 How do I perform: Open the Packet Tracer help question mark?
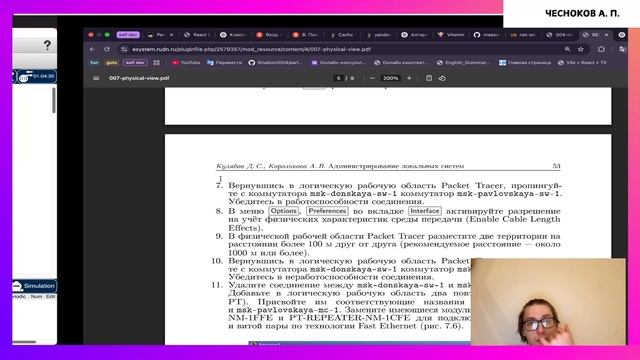point(47,45)
